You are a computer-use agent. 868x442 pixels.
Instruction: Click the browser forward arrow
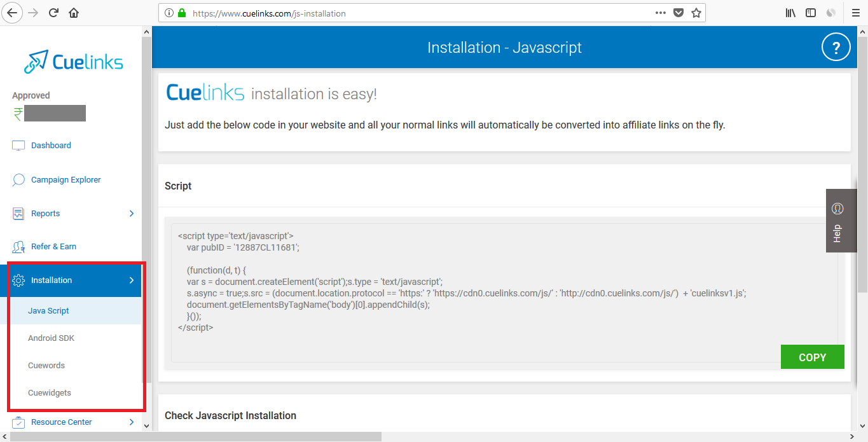[34, 13]
